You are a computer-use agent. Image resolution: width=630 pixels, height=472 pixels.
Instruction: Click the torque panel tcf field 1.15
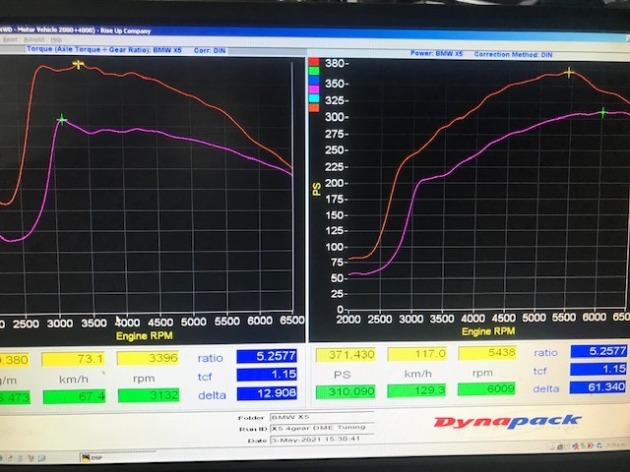267,375
